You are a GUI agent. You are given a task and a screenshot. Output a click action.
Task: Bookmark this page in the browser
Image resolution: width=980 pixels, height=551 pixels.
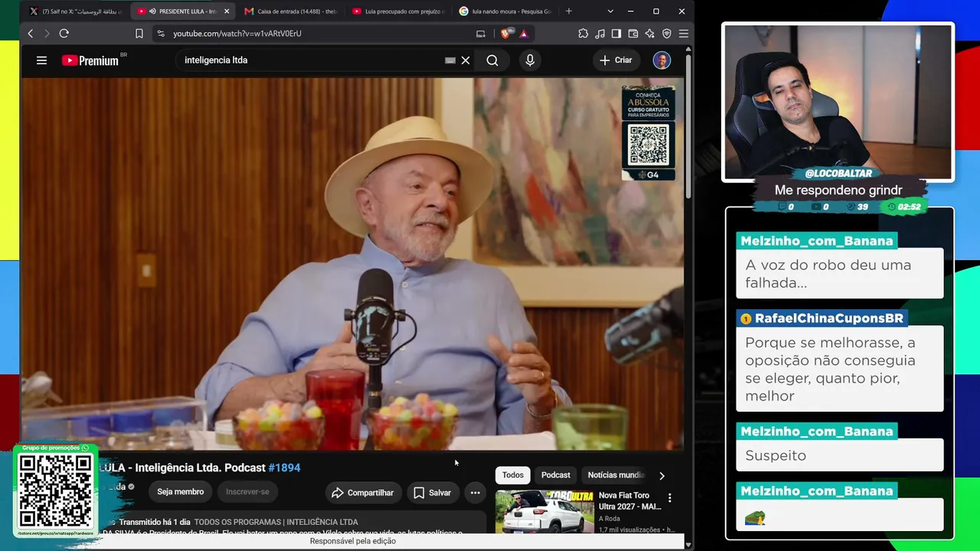pyautogui.click(x=139, y=34)
